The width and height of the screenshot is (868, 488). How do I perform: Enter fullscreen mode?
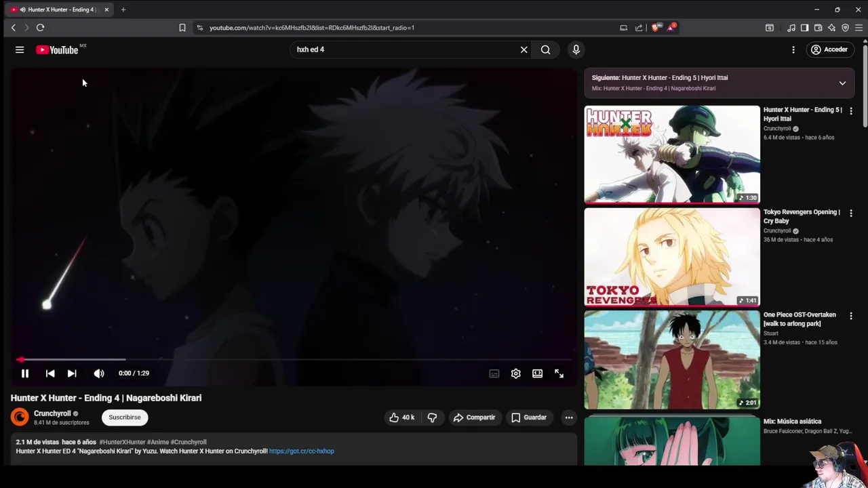point(559,373)
